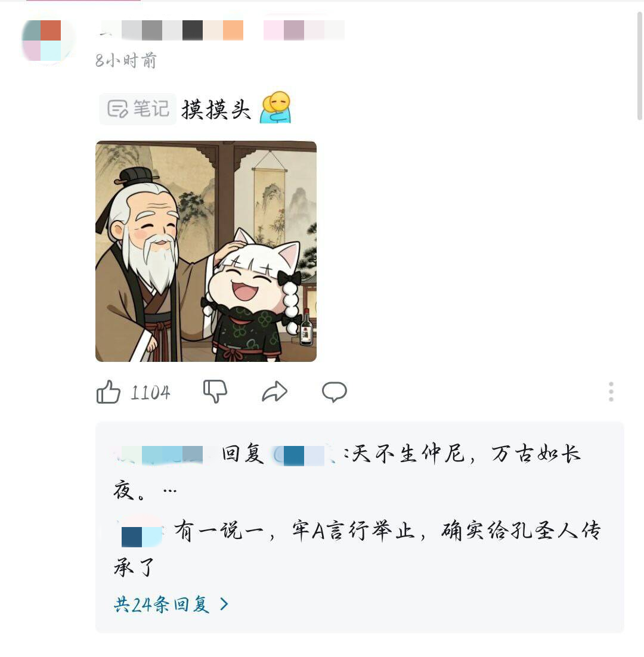This screenshot has height=657, width=644.
Task: Open the 笔记 note tag
Action: tap(138, 109)
